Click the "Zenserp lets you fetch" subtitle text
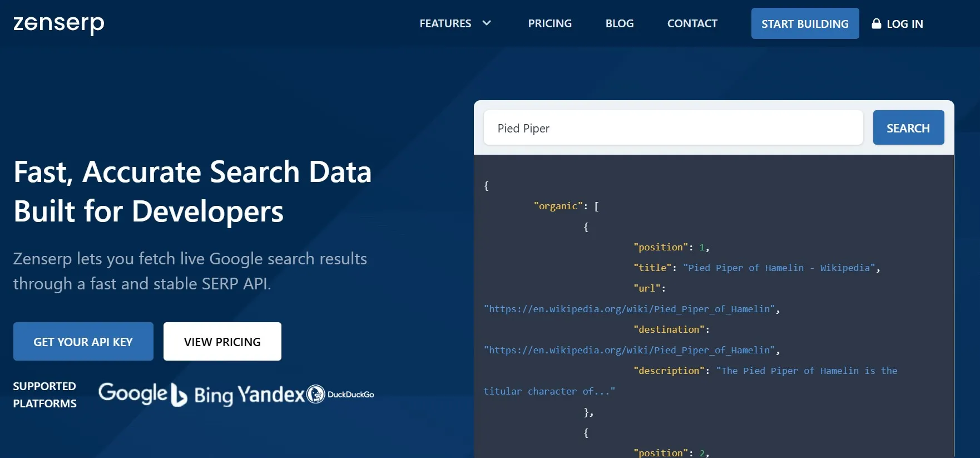Screen dimensions: 980x458 point(190,271)
